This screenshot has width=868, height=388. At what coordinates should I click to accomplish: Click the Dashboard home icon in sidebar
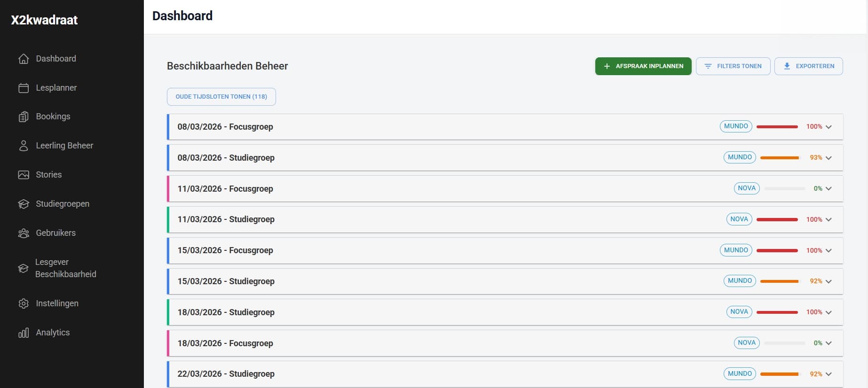pos(24,59)
